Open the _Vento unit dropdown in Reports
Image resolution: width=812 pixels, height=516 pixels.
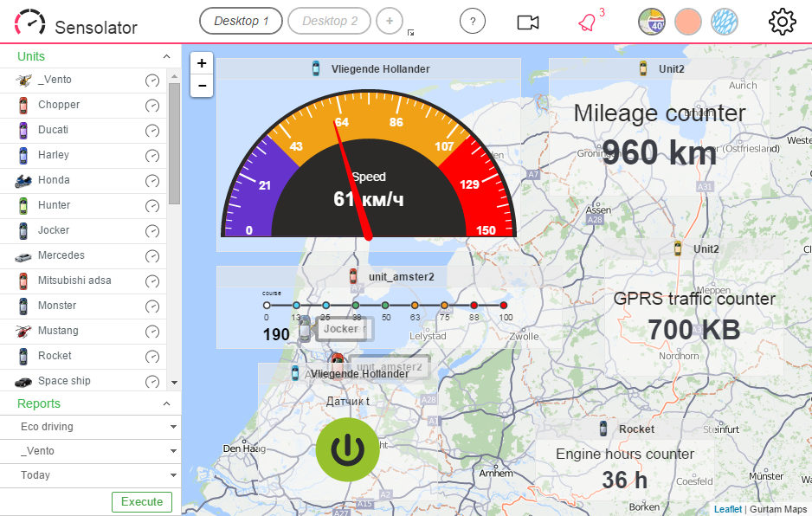coord(91,451)
